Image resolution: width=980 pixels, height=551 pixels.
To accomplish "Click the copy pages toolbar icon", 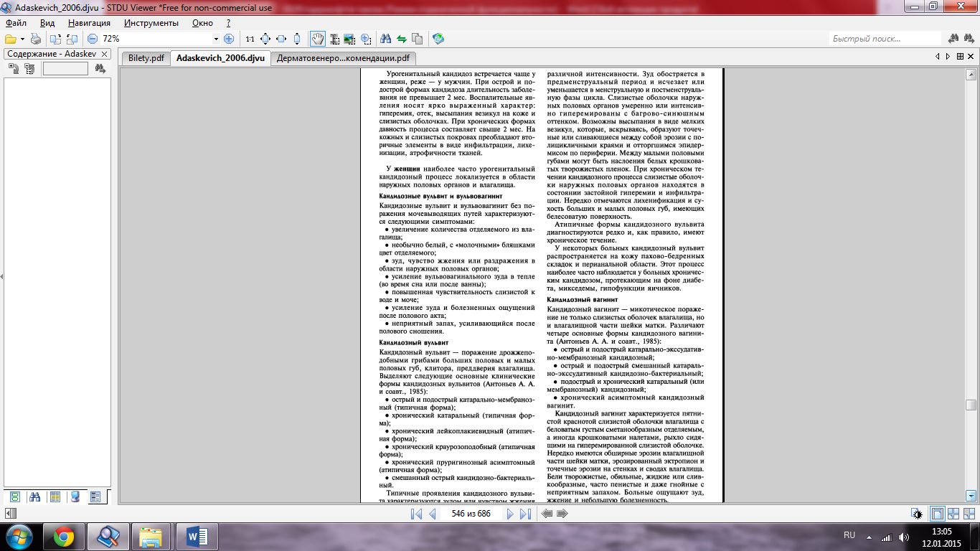I will [x=418, y=39].
